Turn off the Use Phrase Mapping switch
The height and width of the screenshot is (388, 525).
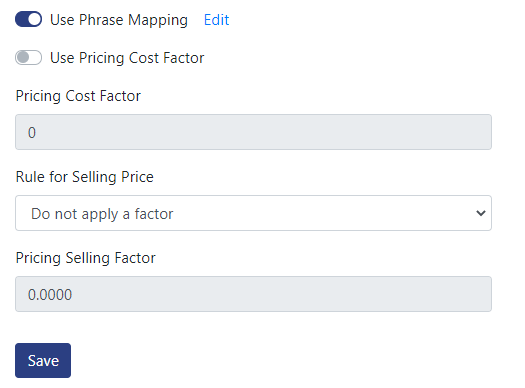click(x=28, y=19)
